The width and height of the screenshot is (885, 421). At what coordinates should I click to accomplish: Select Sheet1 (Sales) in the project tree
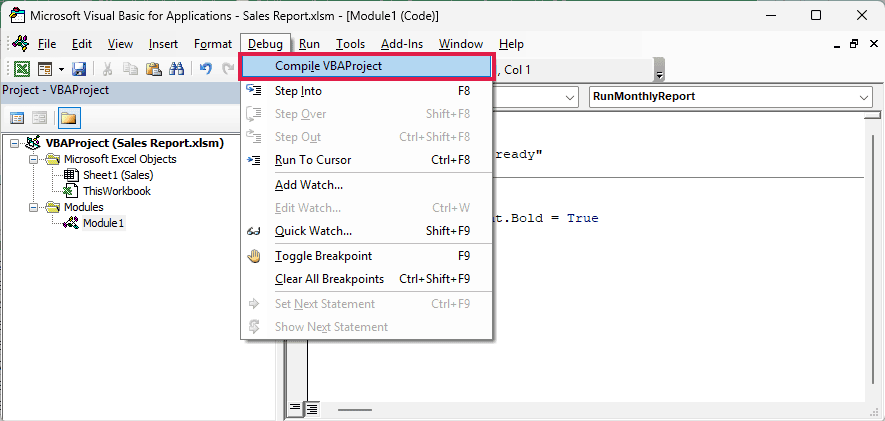pos(118,175)
